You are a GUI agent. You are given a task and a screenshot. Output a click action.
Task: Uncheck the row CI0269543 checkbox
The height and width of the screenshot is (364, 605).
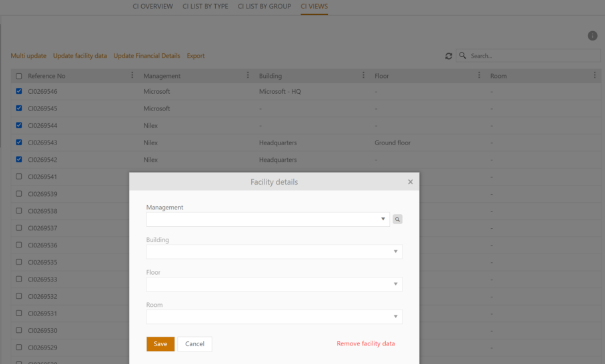[19, 142]
